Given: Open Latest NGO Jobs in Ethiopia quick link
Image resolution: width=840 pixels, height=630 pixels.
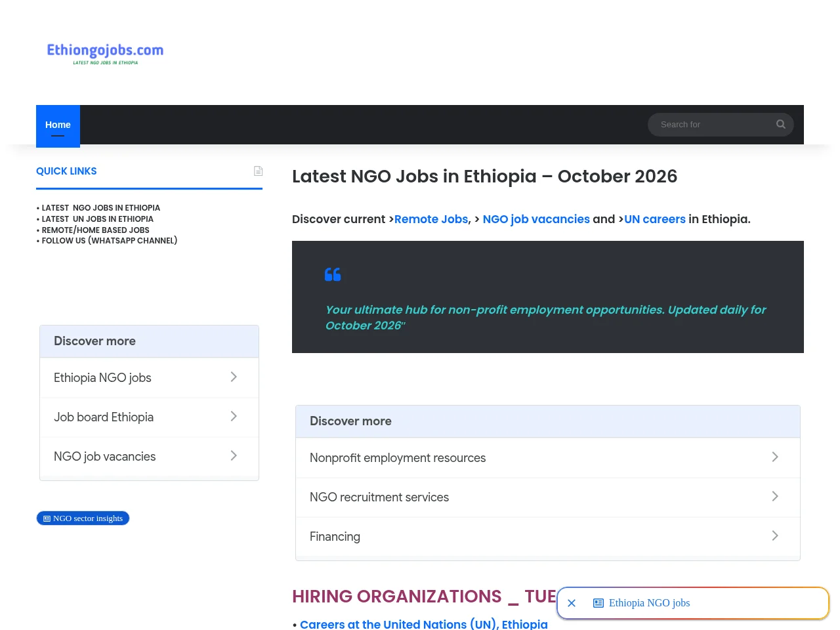Looking at the screenshot, I should click(x=100, y=207).
